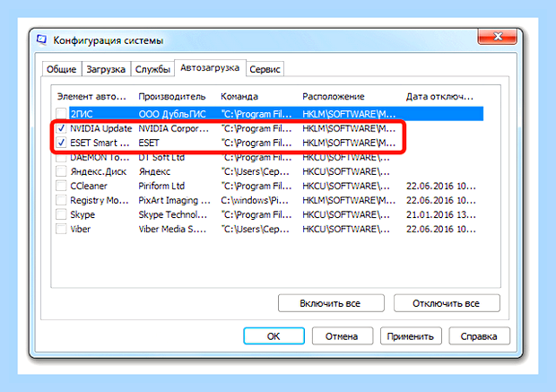Select the NVIDIA Update row text
556x392 pixels.
tap(101, 128)
